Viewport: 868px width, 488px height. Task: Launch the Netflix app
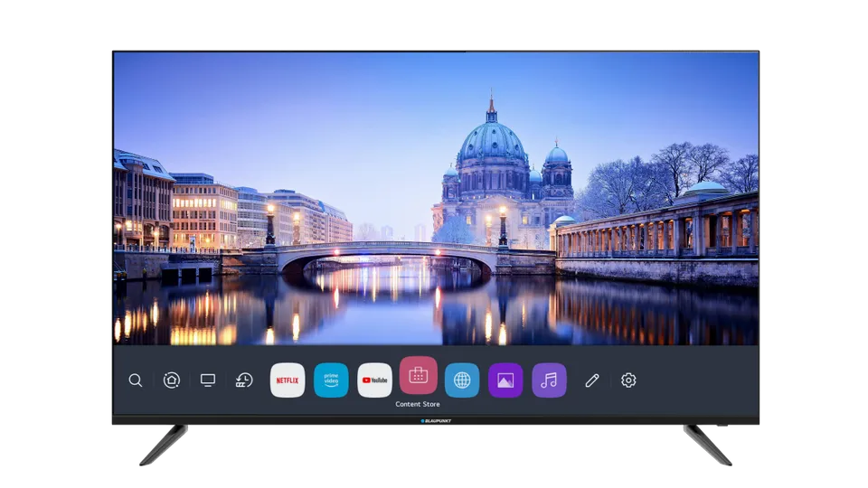[288, 380]
